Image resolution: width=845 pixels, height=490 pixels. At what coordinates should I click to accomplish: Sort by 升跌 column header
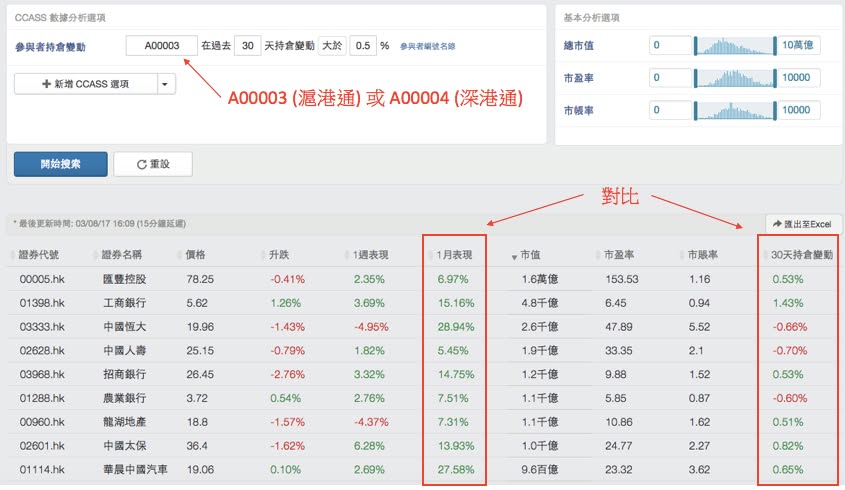tap(279, 255)
